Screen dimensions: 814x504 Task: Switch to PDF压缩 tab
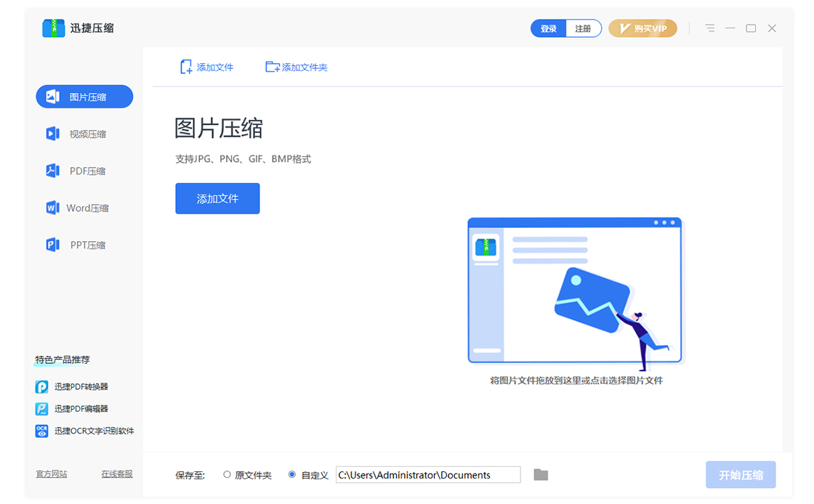(x=84, y=171)
